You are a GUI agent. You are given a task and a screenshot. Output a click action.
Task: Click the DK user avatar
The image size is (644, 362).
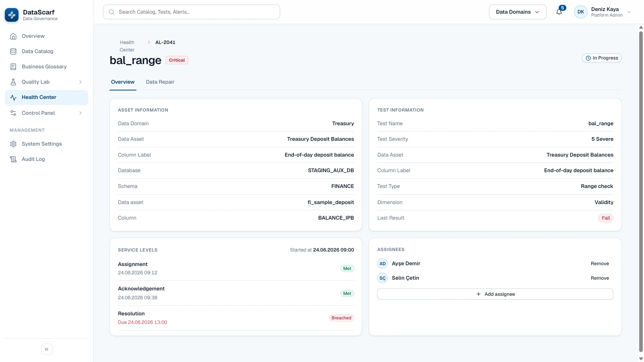click(x=581, y=12)
